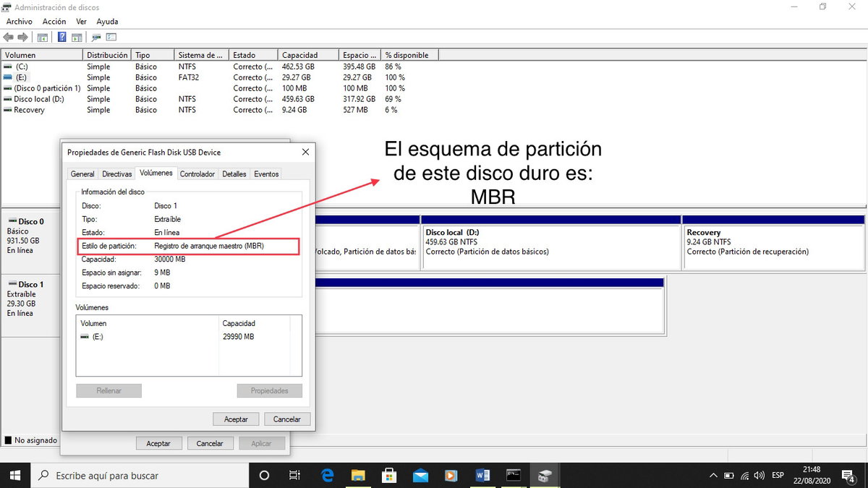Viewport: 868px width, 488px height.
Task: Click Aceptar beside Aplicar in rear dialog
Action: (158, 443)
